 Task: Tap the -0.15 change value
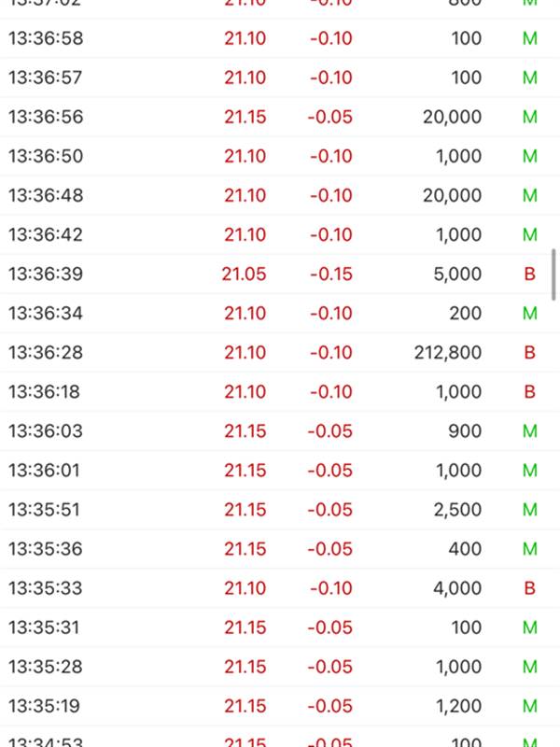pyautogui.click(x=331, y=274)
